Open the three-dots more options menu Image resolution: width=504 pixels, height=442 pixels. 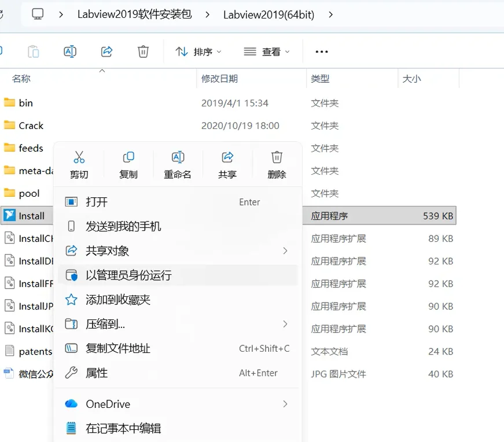[321, 51]
